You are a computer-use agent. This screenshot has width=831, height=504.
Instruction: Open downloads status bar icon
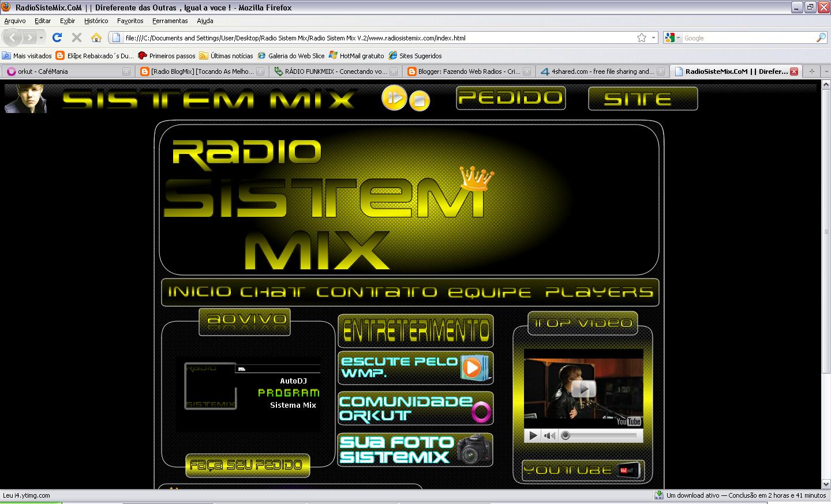(659, 495)
